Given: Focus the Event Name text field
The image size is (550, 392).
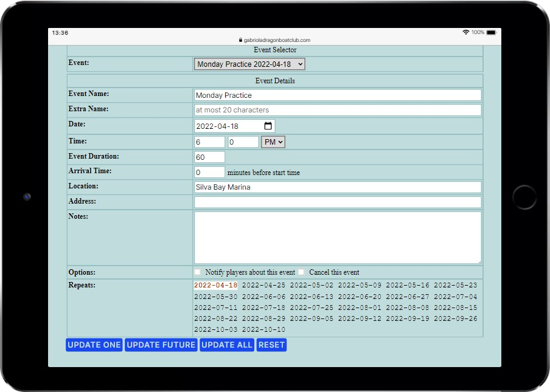Looking at the screenshot, I should [x=338, y=95].
